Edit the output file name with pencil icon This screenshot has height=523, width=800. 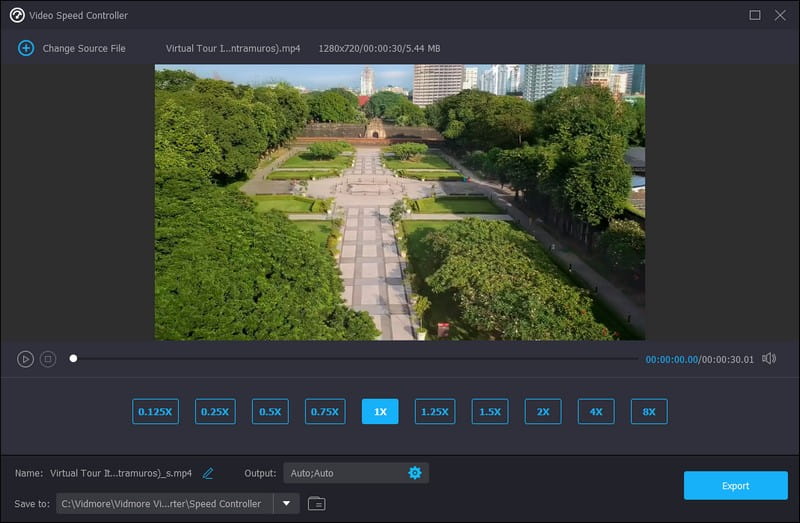pyautogui.click(x=208, y=474)
